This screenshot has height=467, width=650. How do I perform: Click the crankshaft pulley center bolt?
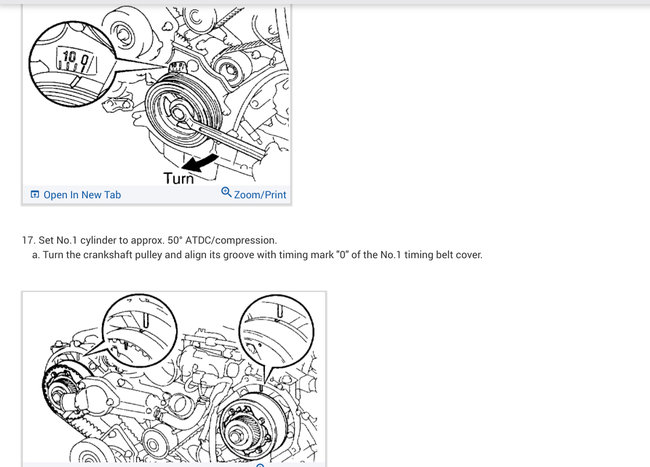[178, 113]
